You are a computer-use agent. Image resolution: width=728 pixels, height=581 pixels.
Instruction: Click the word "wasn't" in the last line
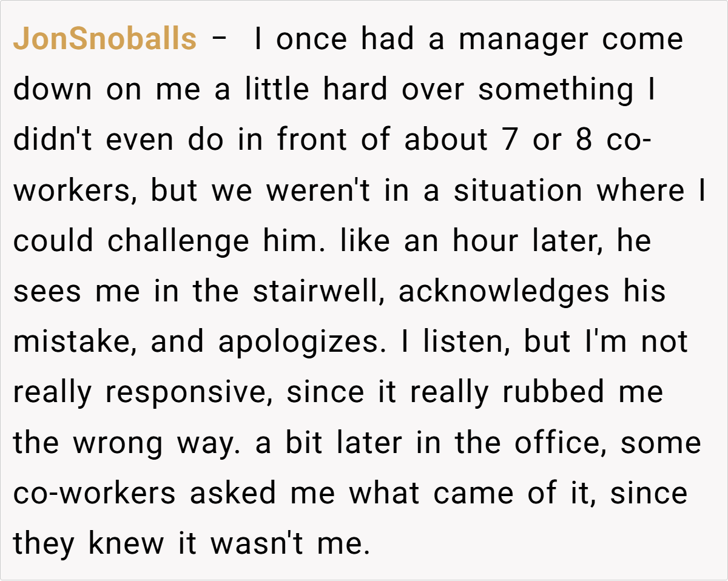258,543
